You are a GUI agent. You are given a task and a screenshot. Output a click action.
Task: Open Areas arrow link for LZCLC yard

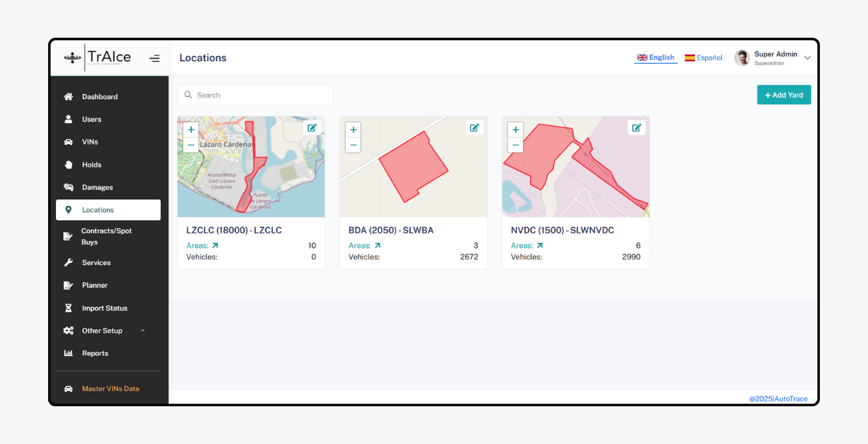coord(215,245)
